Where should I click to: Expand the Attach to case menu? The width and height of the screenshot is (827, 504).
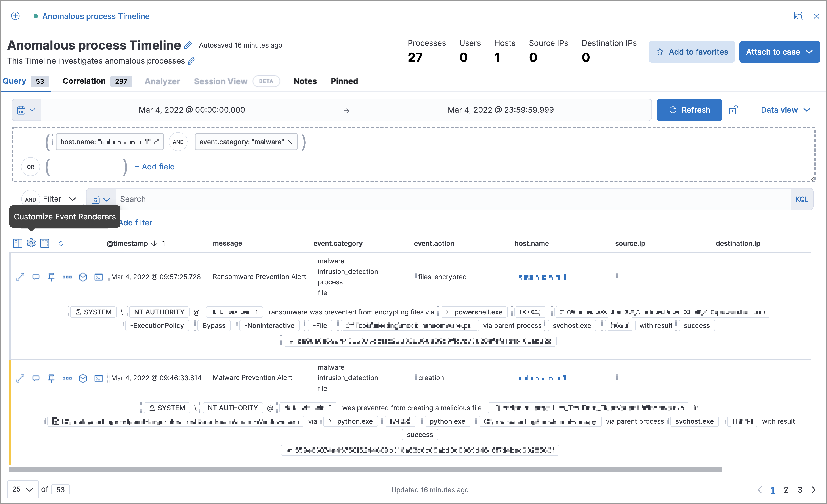pos(779,52)
